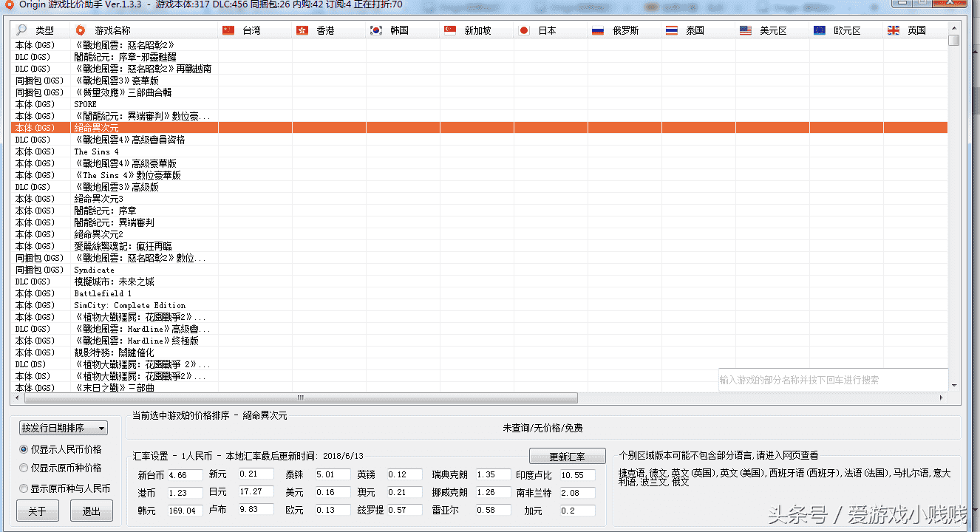
Task: Select the 《末日之戰》三部曲 row
Action: 480,388
